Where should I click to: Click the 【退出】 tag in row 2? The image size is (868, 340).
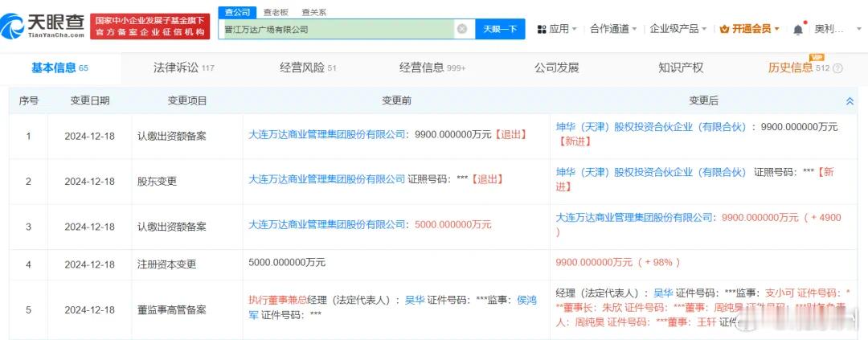[x=486, y=179]
